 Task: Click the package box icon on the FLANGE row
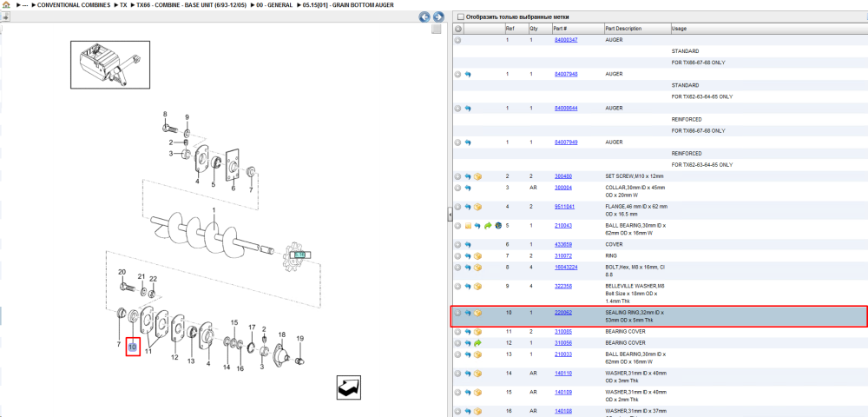coord(477,207)
